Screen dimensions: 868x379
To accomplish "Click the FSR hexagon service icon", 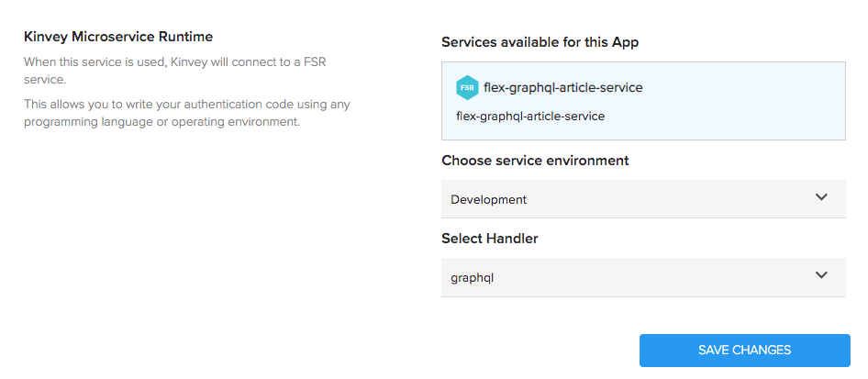I will click(467, 88).
